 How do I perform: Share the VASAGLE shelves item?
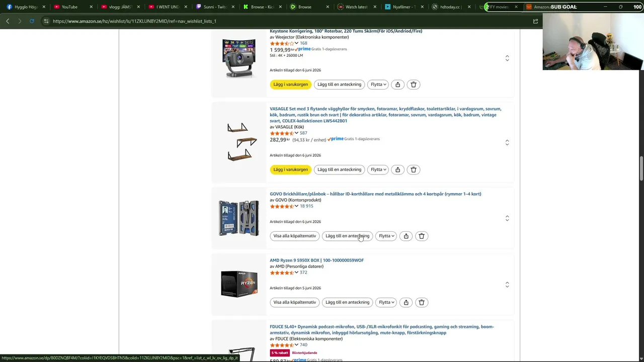click(x=397, y=169)
